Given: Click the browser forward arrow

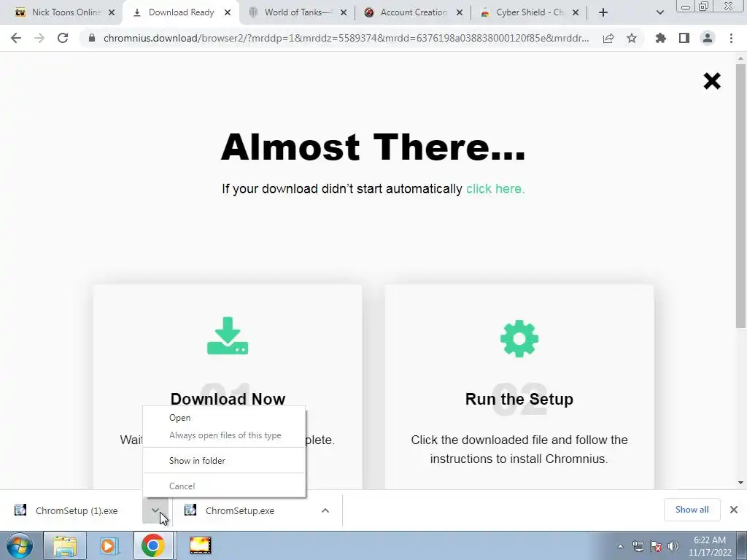Looking at the screenshot, I should [39, 38].
